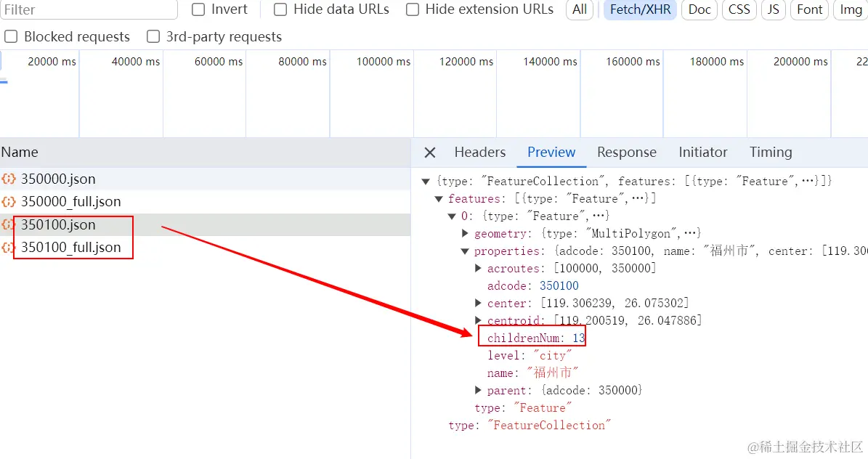
Task: Click the JSON icon beside 350100_full.json
Action: click(x=9, y=248)
